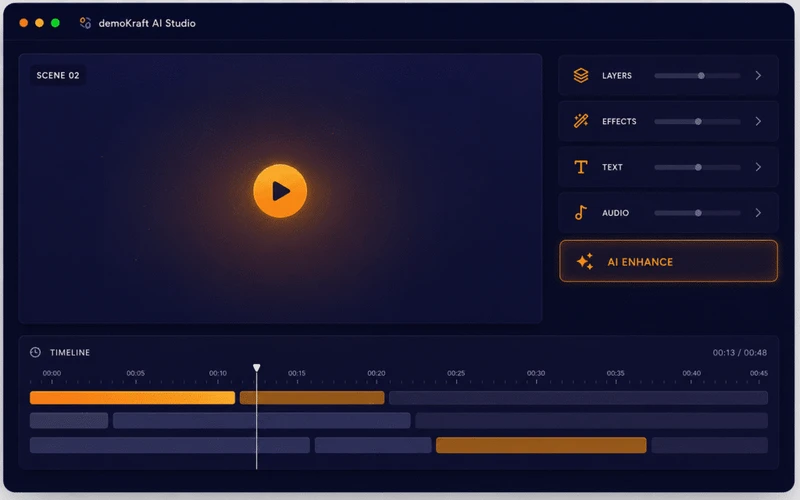Click the Layers stack icon
The height and width of the screenshot is (500, 800).
(x=581, y=76)
